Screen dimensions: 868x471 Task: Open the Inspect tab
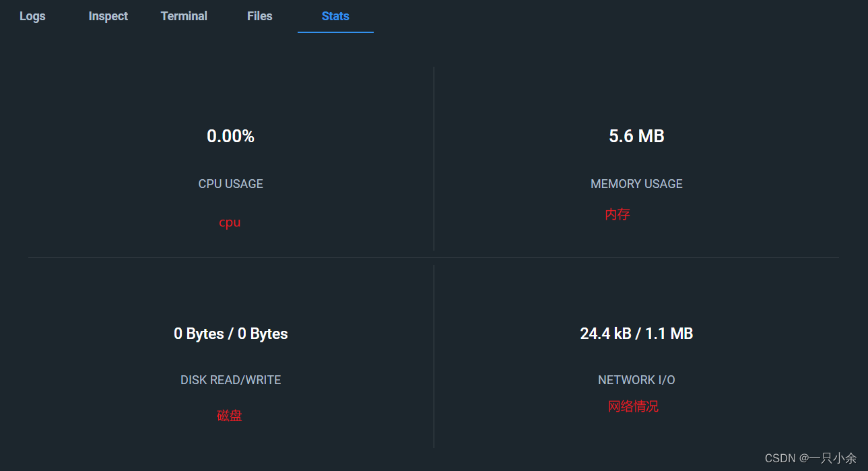pyautogui.click(x=108, y=16)
